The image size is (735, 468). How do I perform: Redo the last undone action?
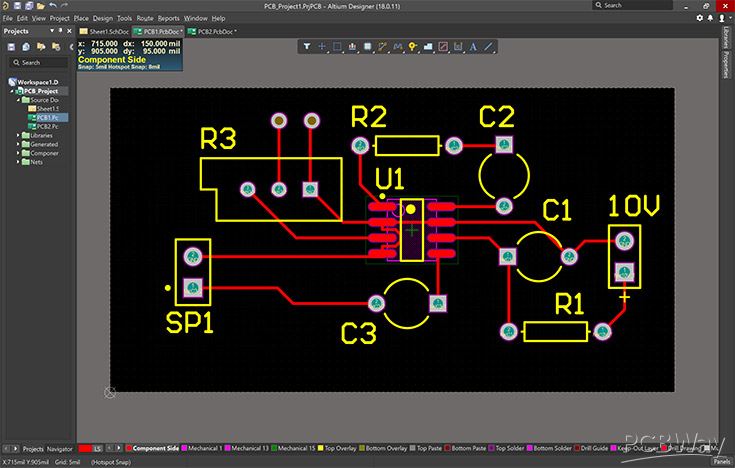(x=64, y=6)
